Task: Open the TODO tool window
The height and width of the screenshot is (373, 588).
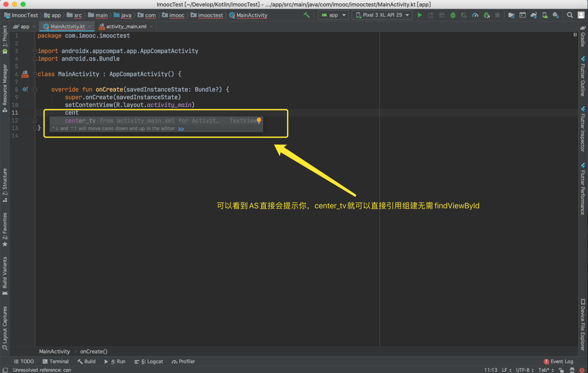Action: (24, 361)
